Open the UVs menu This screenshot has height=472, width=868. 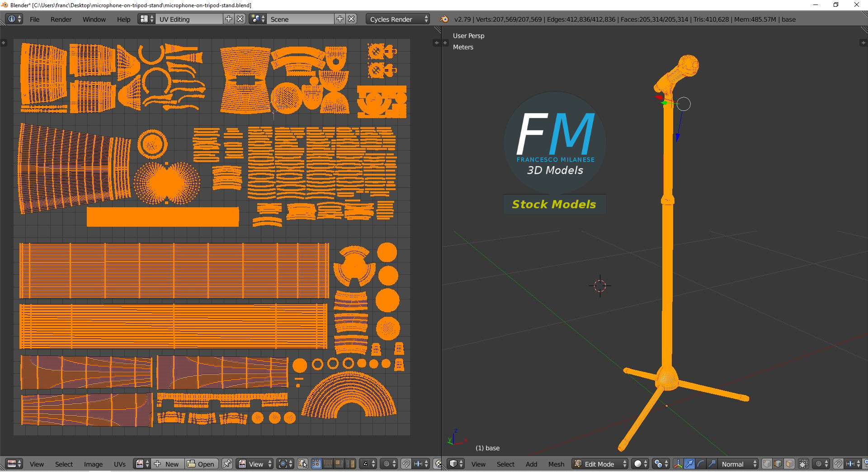pos(120,464)
